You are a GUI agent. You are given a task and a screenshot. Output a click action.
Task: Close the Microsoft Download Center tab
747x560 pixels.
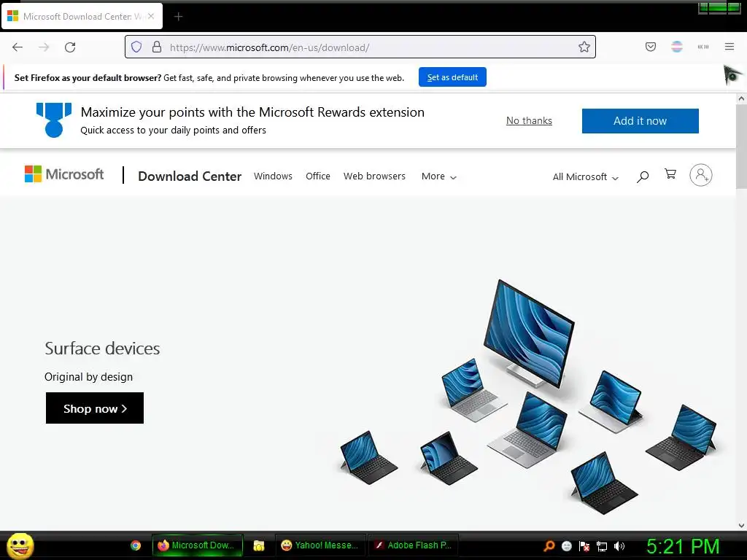tap(151, 16)
